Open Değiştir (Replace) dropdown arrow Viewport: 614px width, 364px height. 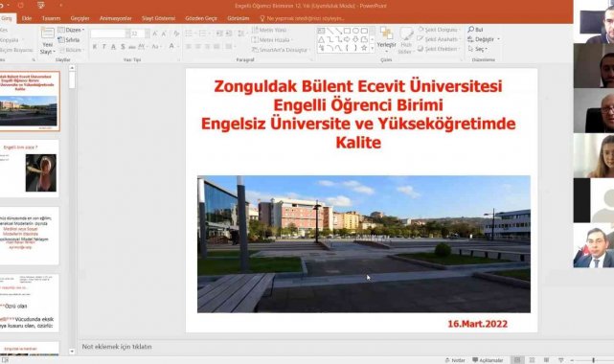[498, 39]
